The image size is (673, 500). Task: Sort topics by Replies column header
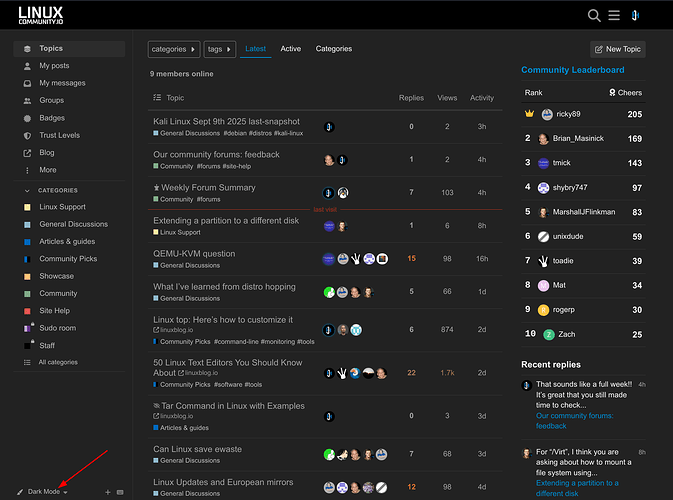[411, 98]
